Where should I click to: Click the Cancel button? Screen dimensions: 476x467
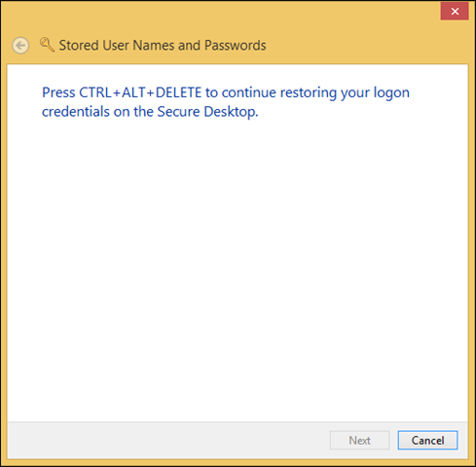pyautogui.click(x=427, y=440)
